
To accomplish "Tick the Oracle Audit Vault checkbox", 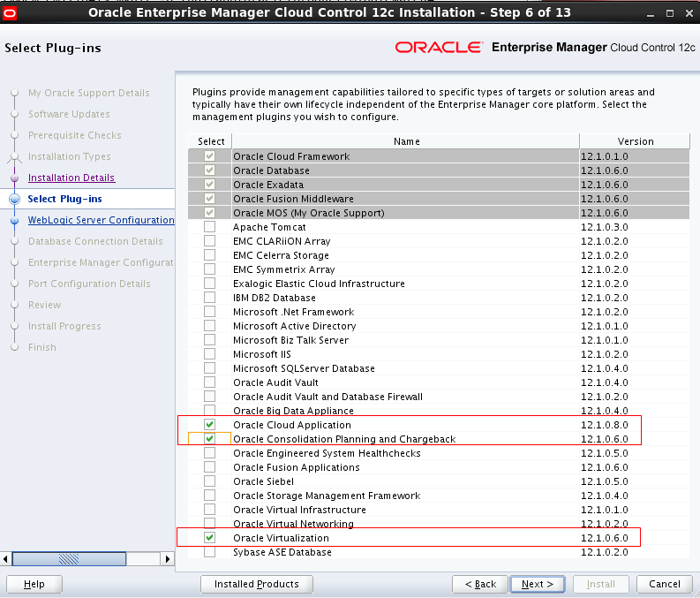I will coord(209,382).
